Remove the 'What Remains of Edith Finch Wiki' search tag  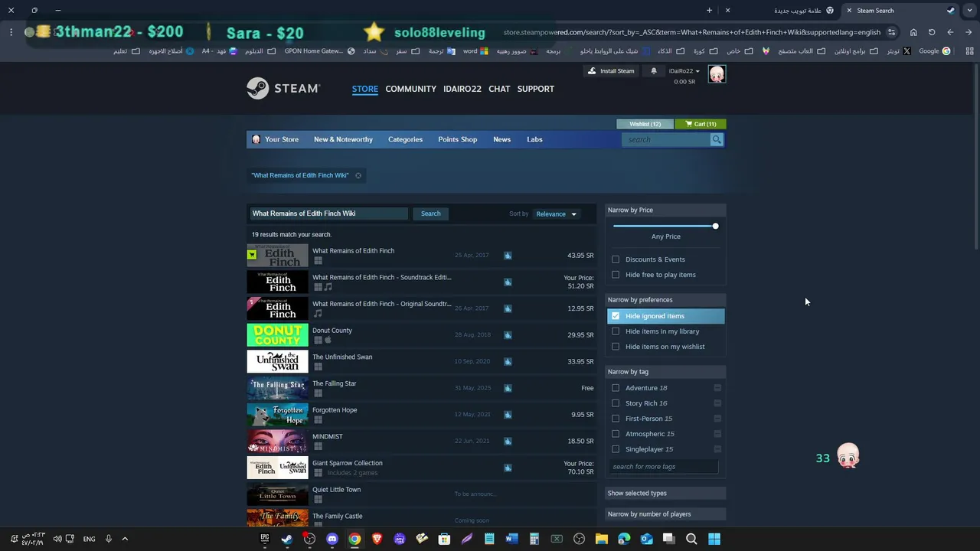coord(358,175)
